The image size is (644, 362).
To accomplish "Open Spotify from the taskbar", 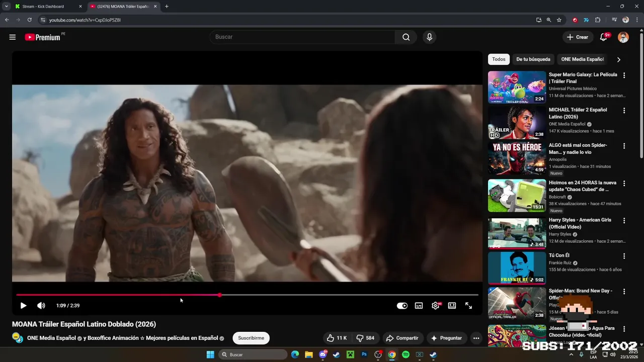I will point(406,354).
